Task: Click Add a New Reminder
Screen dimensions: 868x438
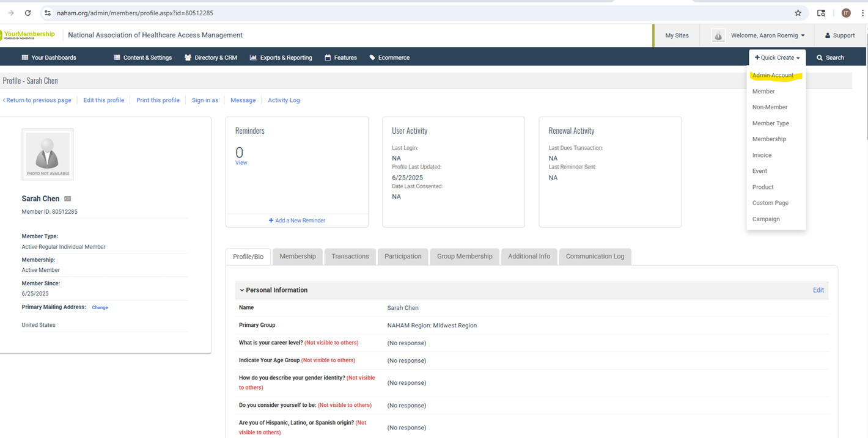Action: [x=297, y=221]
